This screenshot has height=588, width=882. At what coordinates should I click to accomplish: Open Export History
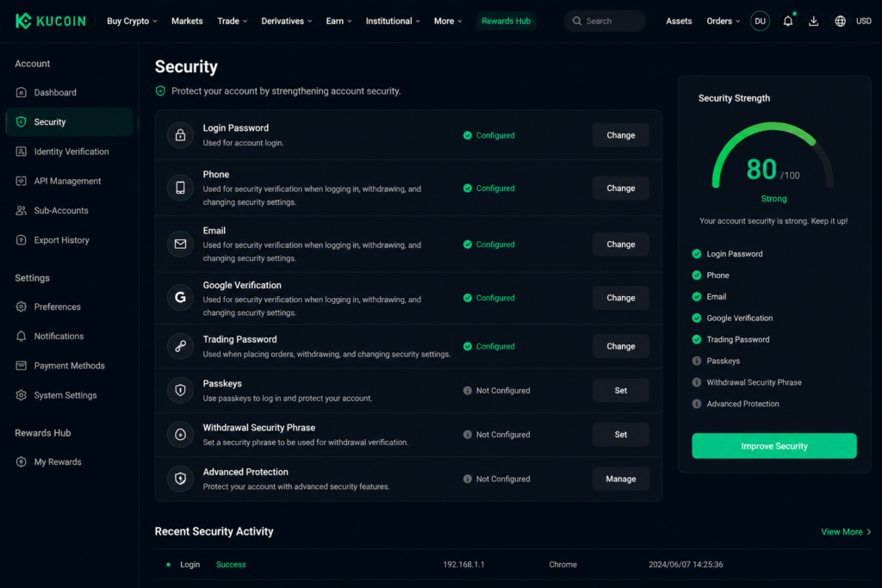(x=69, y=240)
